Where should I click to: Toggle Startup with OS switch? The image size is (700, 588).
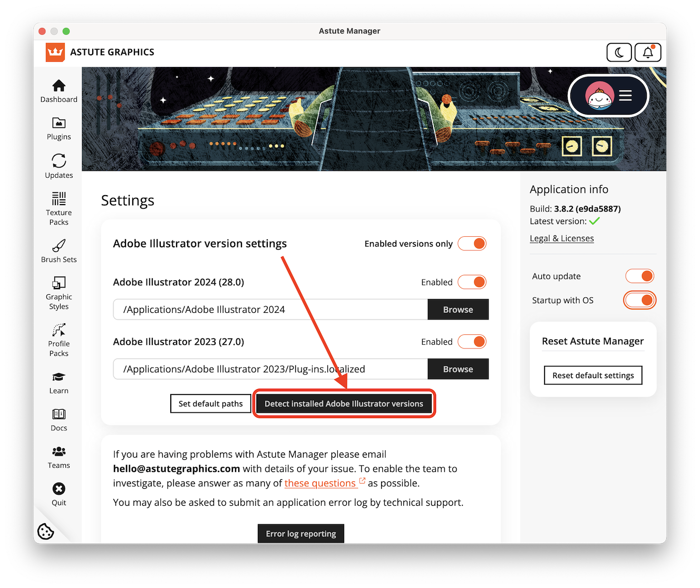click(639, 300)
